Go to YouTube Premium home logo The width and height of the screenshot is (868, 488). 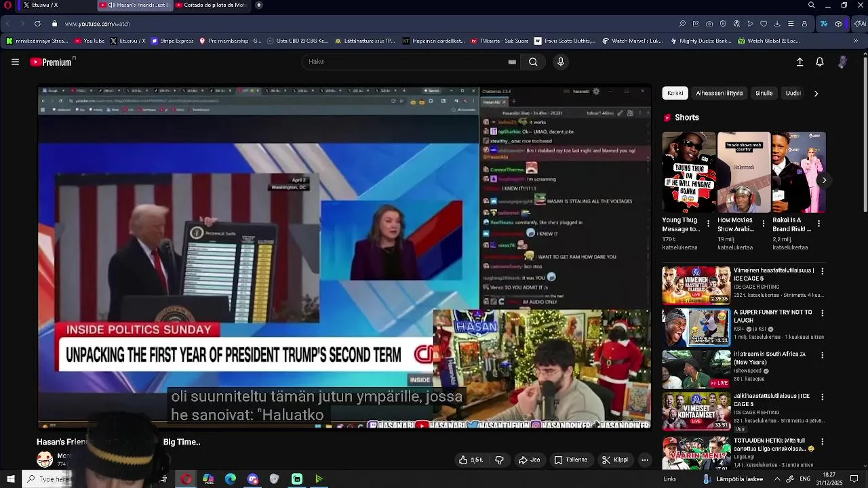[52, 62]
